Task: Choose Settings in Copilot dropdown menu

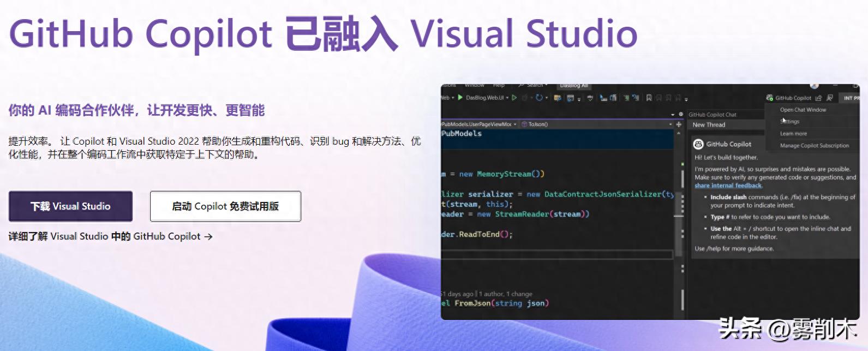Action: point(790,121)
